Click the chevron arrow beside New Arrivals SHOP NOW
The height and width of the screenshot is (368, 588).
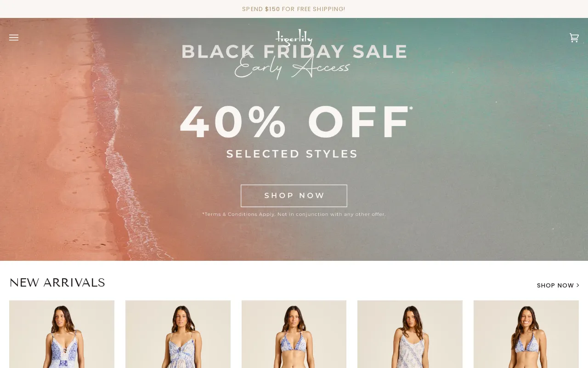click(577, 285)
